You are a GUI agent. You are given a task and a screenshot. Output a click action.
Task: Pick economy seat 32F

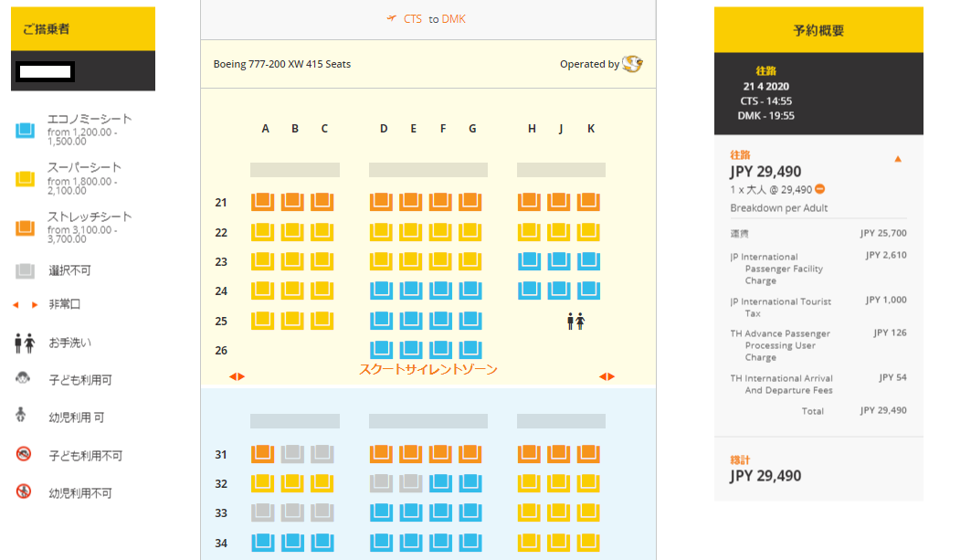pyautogui.click(x=440, y=483)
